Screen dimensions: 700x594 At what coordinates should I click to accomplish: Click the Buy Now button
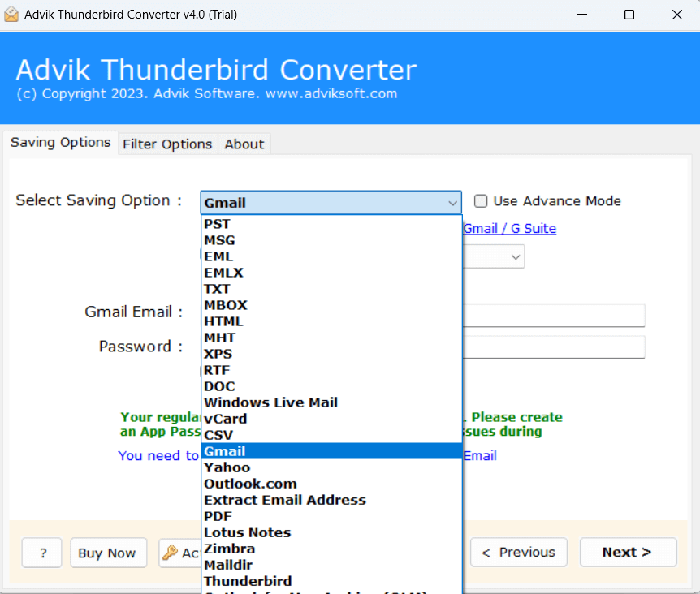coord(109,553)
